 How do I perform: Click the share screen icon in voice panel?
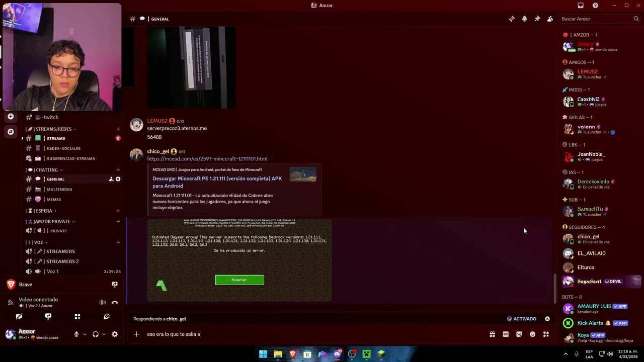click(48, 316)
